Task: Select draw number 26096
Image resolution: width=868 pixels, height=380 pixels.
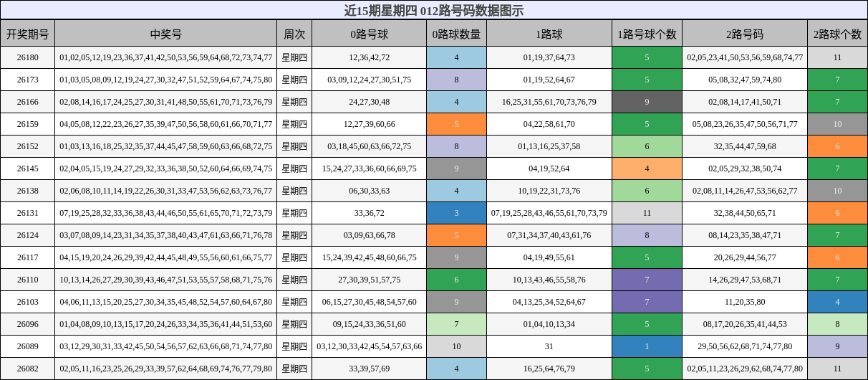Action: [28, 324]
